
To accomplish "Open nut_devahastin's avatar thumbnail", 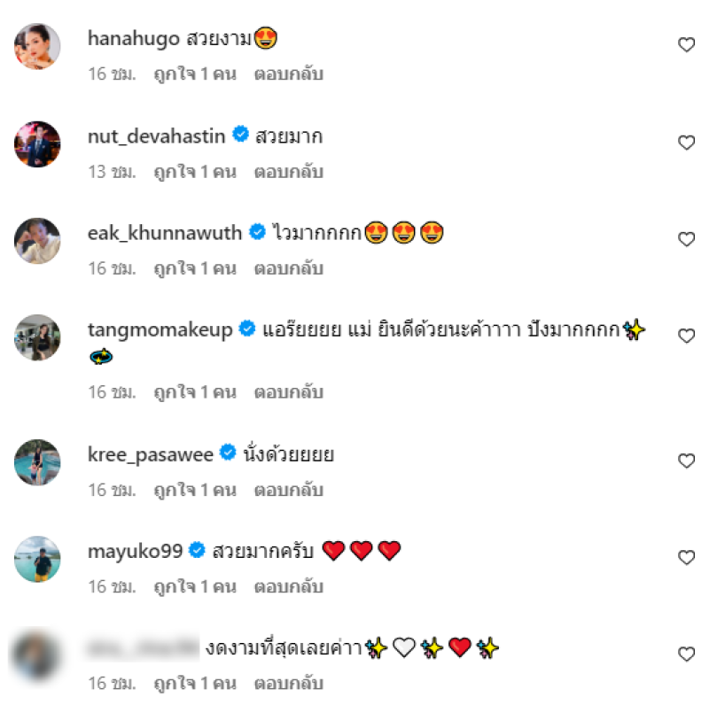I will (x=37, y=144).
